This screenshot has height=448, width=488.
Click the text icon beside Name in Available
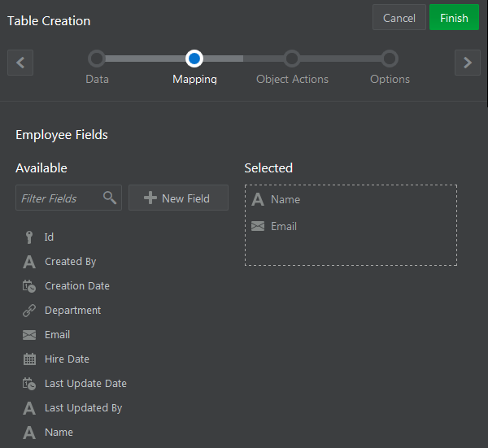point(29,433)
